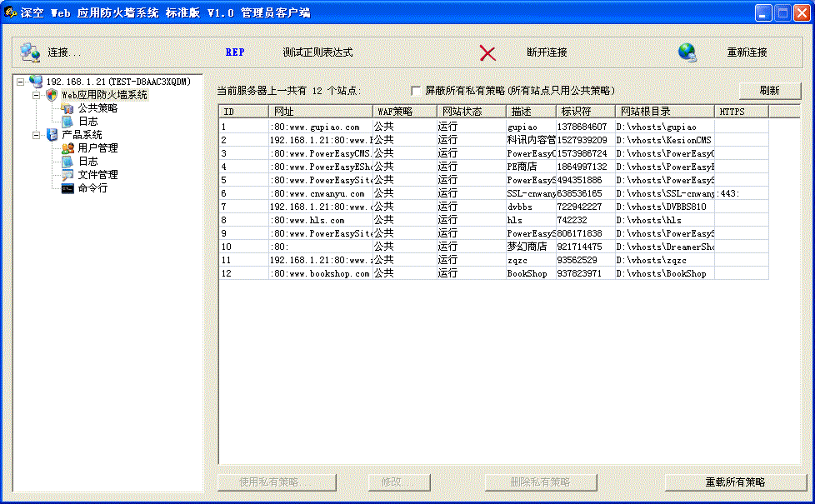Close the 深空 Web 应用防火墙 window
This screenshot has width=815, height=504.
(x=802, y=13)
